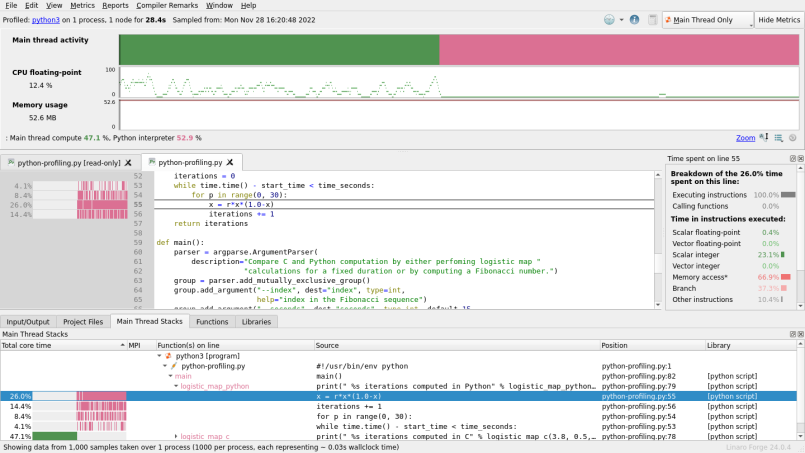805x453 pixels.
Task: Select the 47.1% logistic_map_c row
Action: (x=398, y=436)
